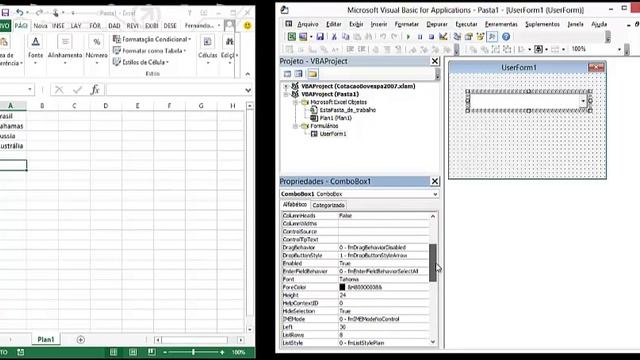Add a new sheet with the plus icon
Screen dimensions: 640x360
pos(80,340)
